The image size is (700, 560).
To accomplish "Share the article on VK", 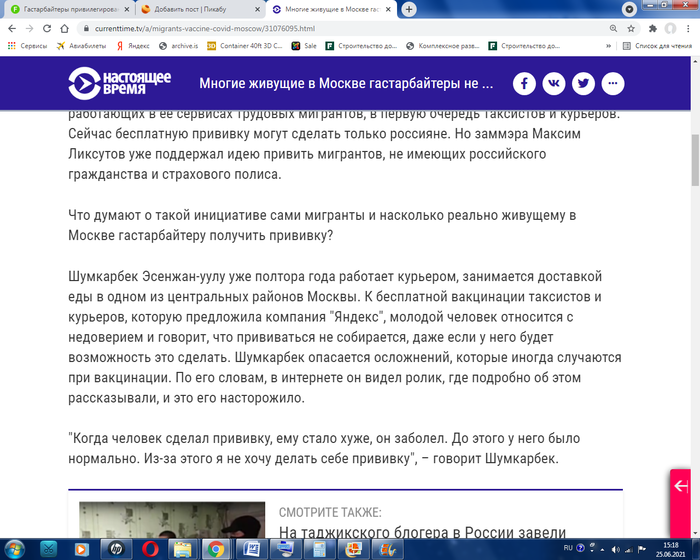I will point(554,84).
